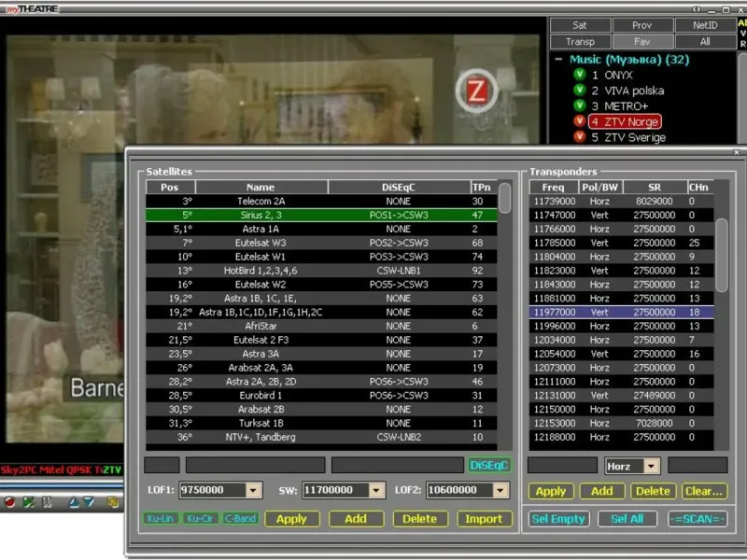Collapse the Music favorites group
The height and width of the screenshot is (560, 747).
click(558, 60)
